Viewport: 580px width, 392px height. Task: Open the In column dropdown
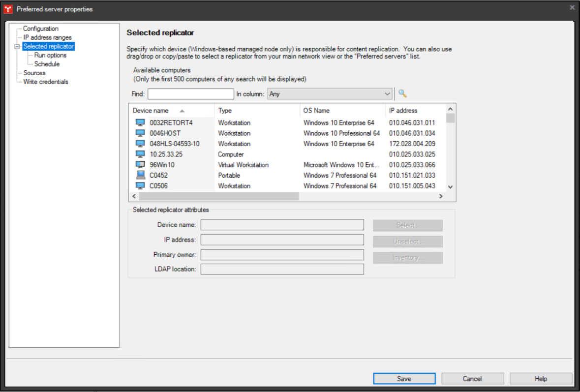[x=388, y=93]
